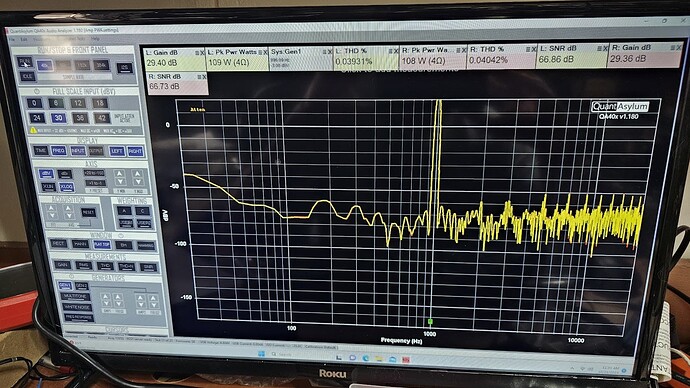Expand the R: THD % tile menu

coord(528,49)
